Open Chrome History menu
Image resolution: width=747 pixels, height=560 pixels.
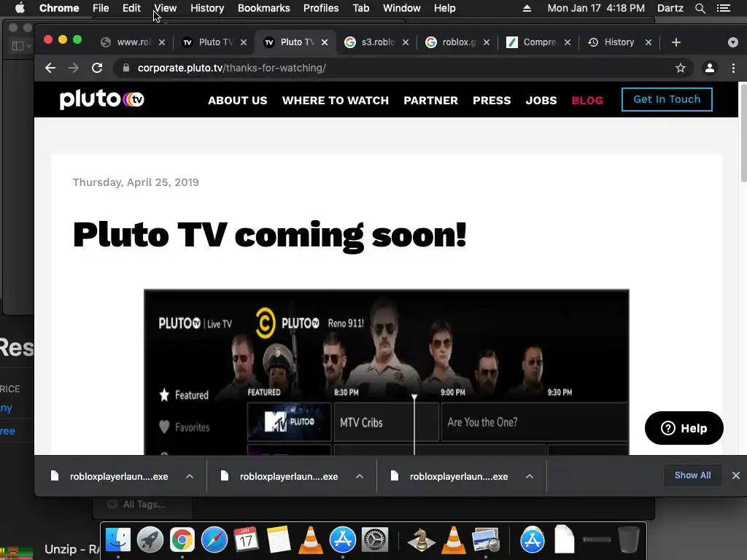tap(207, 8)
